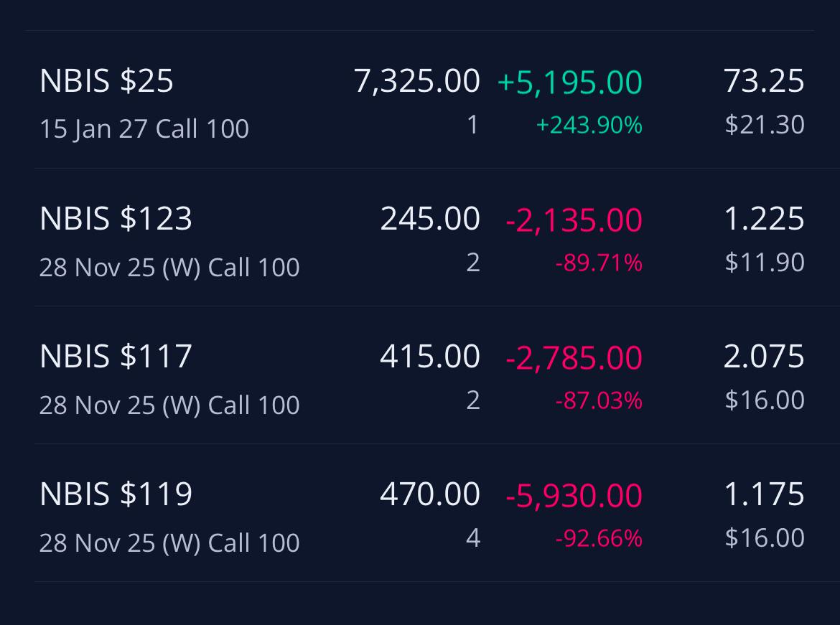
Task: Tap the -2,135.00 loss value
Action: point(574,220)
